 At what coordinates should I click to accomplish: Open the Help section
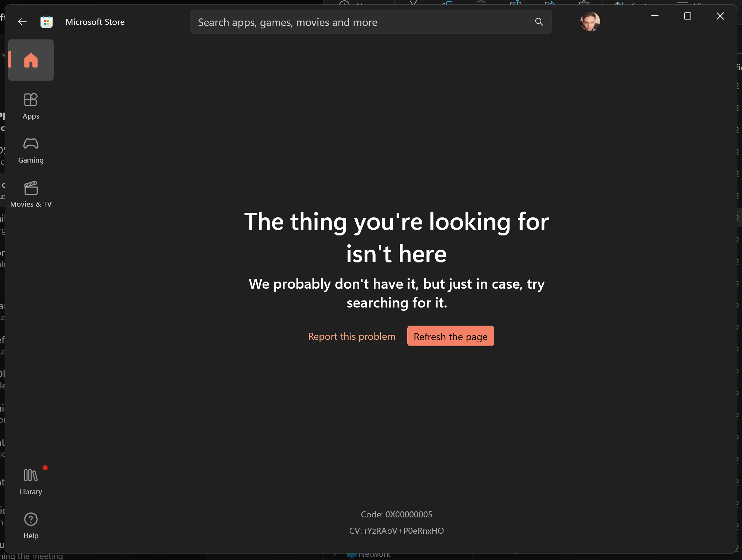(31, 526)
